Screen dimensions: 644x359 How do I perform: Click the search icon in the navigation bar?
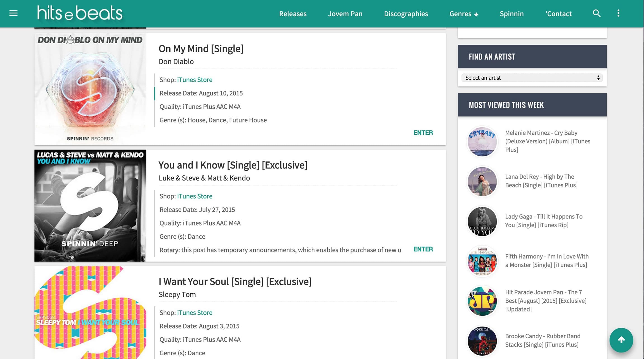pos(597,13)
